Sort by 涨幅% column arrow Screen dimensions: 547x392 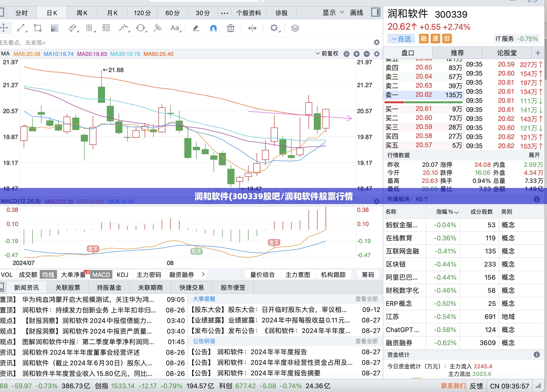pos(457,212)
